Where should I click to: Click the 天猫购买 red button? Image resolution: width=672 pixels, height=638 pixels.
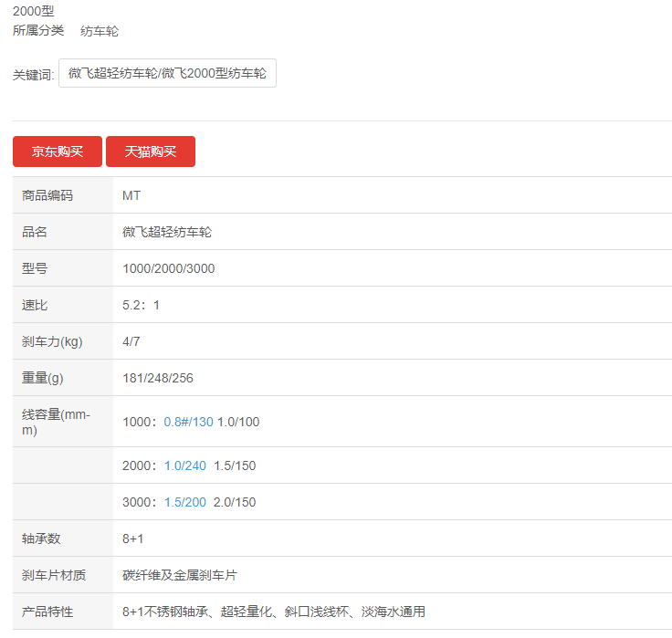(151, 152)
